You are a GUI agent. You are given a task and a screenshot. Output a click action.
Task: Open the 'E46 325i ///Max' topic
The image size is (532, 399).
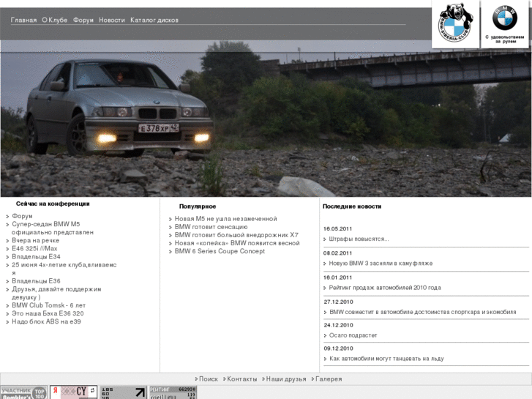[x=34, y=249]
